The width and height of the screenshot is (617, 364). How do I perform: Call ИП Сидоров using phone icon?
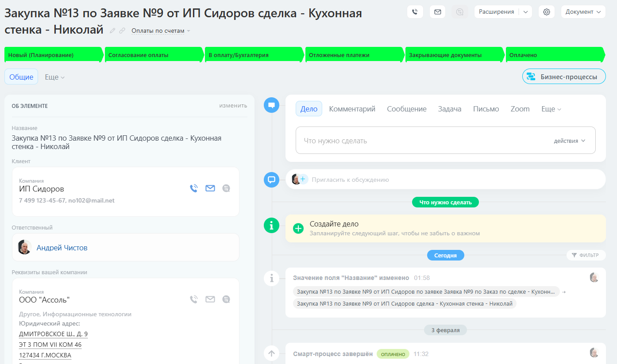click(x=193, y=188)
